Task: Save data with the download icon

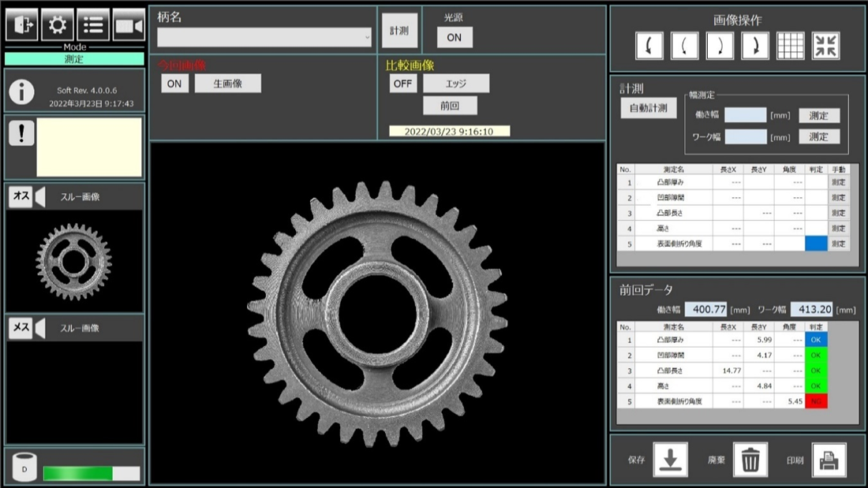Action: coord(670,460)
